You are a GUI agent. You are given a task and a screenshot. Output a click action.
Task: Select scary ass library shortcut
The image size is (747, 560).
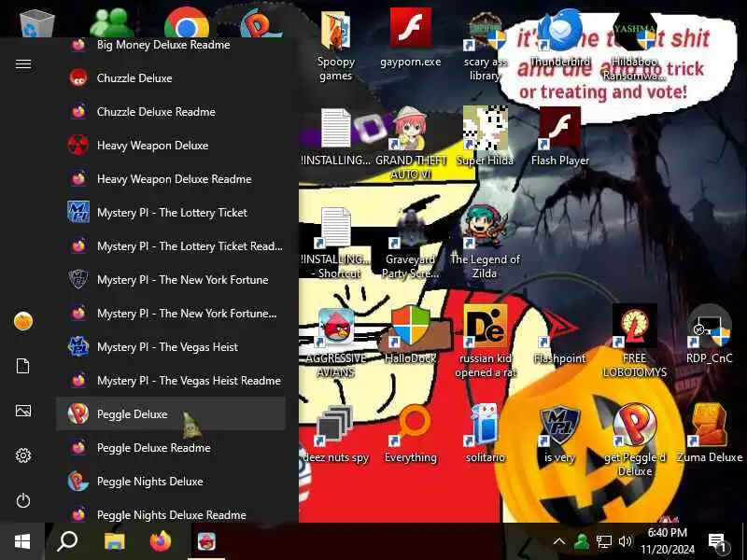pyautogui.click(x=485, y=47)
